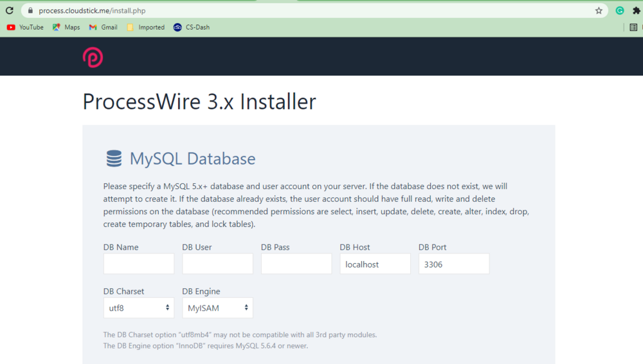Select the DB Pass text box

point(296,264)
